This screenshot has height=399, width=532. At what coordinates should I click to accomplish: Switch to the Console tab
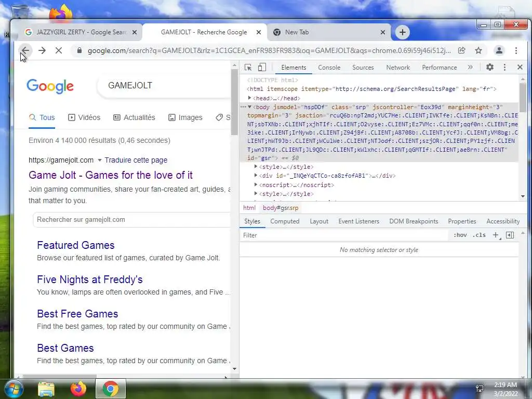point(329,68)
